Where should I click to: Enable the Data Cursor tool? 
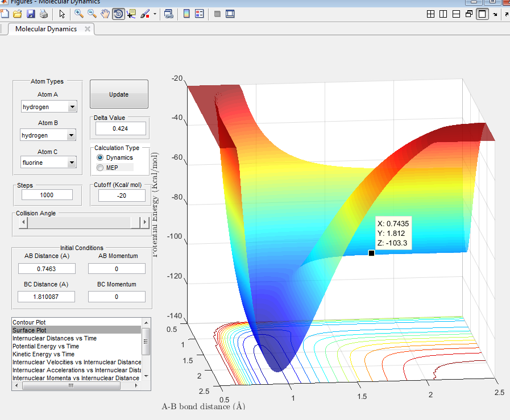click(131, 14)
